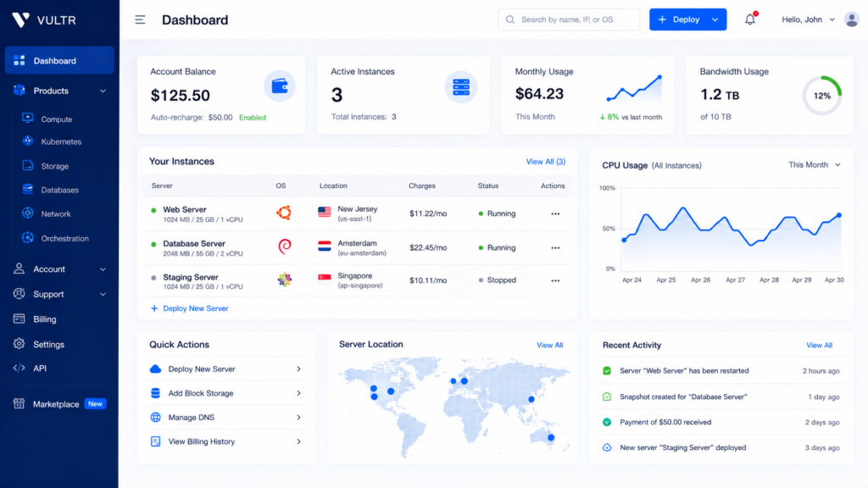Click the search magnifier icon
Viewport: 868px width, 488px height.
(x=509, y=19)
